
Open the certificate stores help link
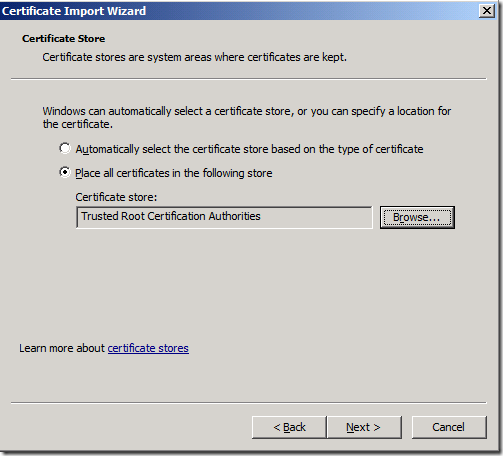148,348
